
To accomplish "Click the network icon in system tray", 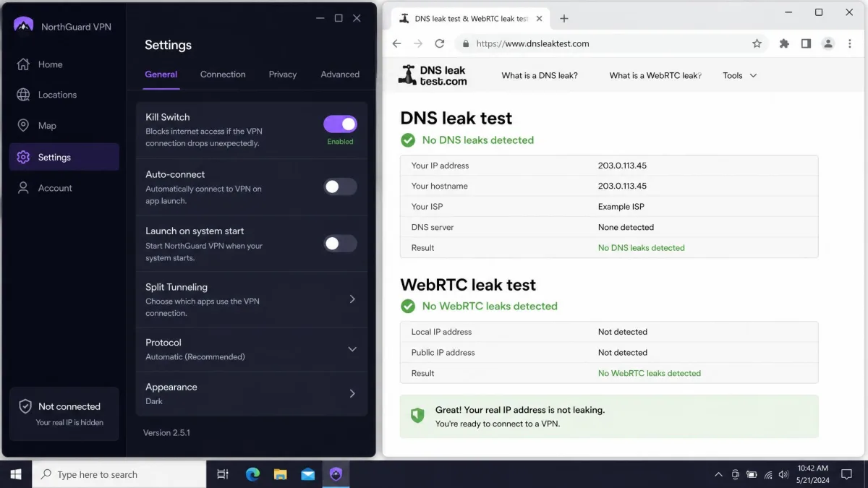I will click(x=768, y=474).
